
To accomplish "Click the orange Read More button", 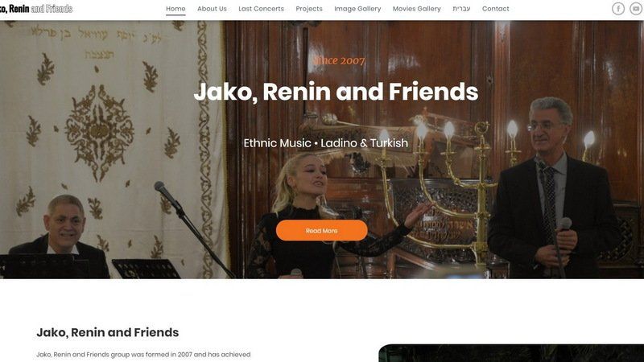I will 321,230.
